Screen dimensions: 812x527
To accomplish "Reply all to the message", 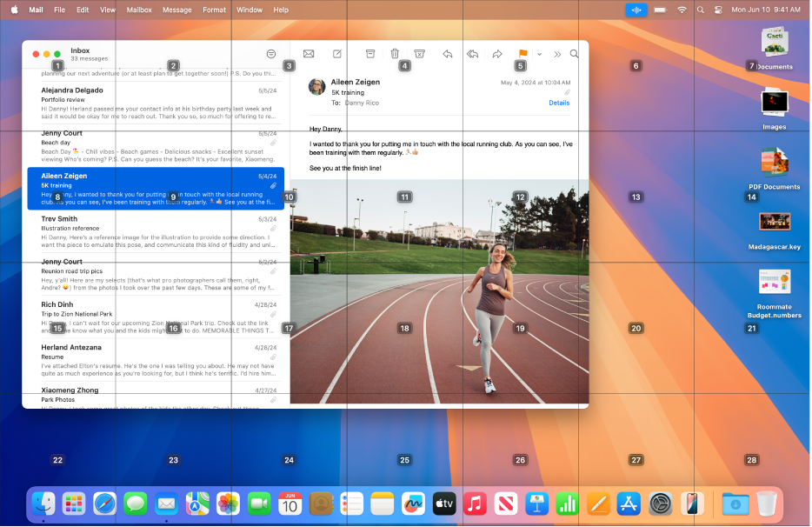I will point(472,53).
